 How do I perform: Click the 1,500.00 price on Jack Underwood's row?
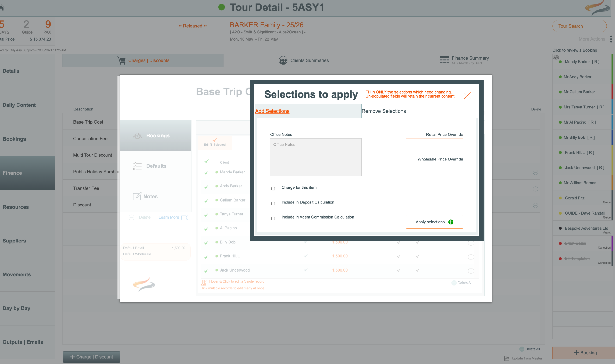tap(340, 270)
